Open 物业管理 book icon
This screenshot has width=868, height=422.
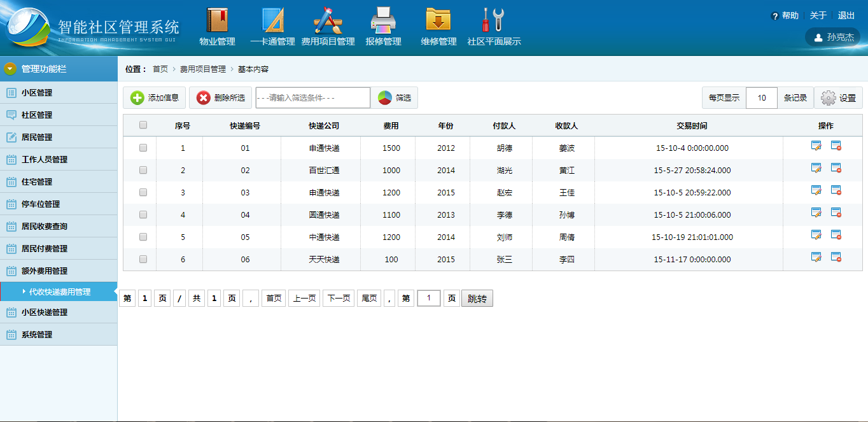[x=217, y=20]
